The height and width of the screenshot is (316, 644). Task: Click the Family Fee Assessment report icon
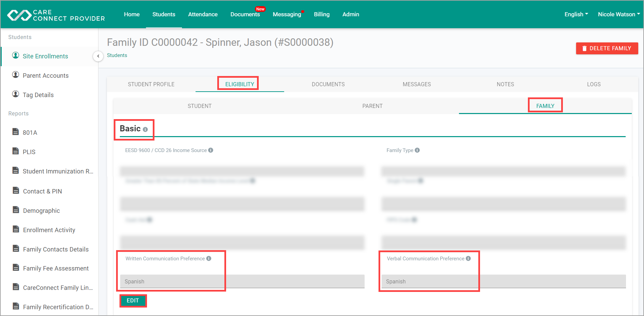point(15,268)
